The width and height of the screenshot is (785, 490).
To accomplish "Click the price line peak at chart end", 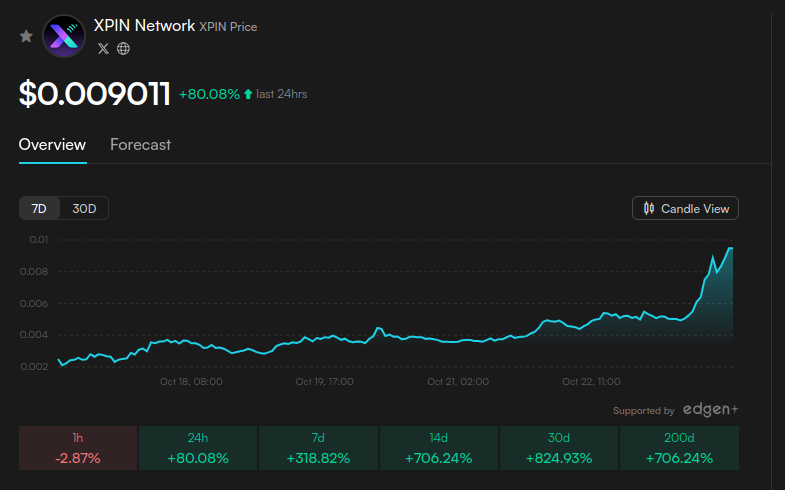I will click(x=730, y=248).
